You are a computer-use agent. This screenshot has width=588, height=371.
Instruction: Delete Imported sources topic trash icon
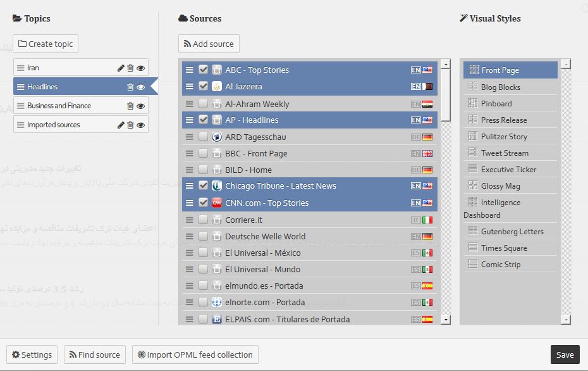[x=130, y=125]
